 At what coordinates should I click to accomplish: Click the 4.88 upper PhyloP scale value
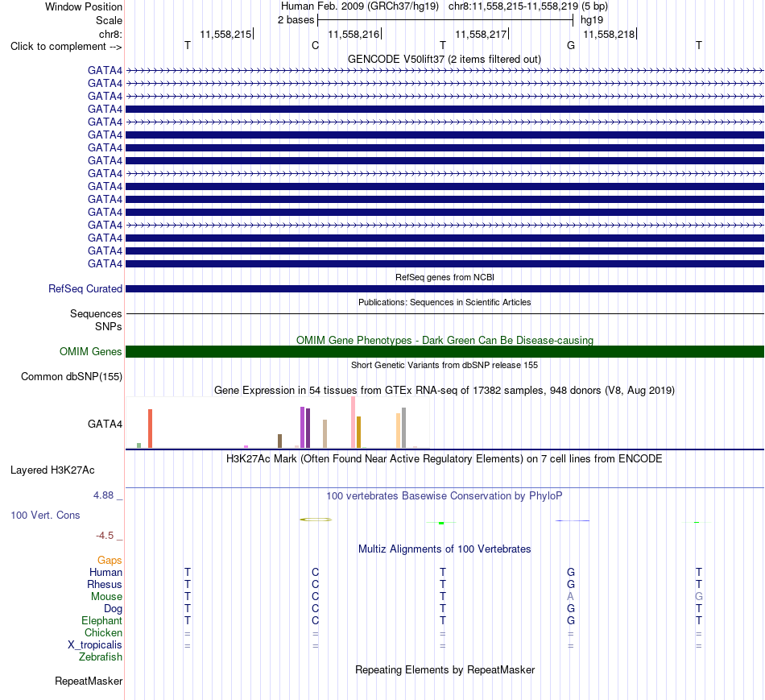pyautogui.click(x=103, y=495)
